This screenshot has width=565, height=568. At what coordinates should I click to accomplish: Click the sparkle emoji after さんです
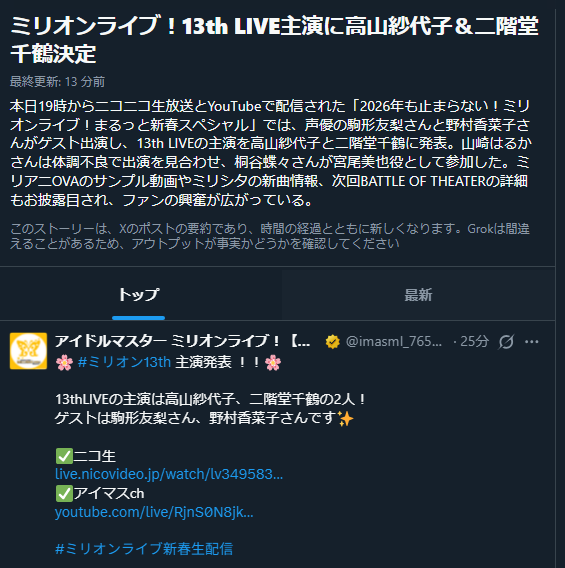coord(345,418)
